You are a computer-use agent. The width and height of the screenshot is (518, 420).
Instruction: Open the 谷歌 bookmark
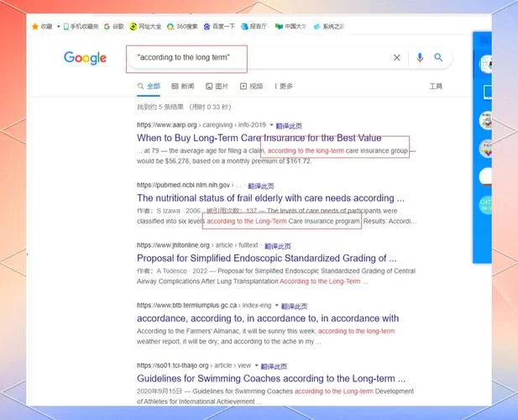(x=114, y=26)
